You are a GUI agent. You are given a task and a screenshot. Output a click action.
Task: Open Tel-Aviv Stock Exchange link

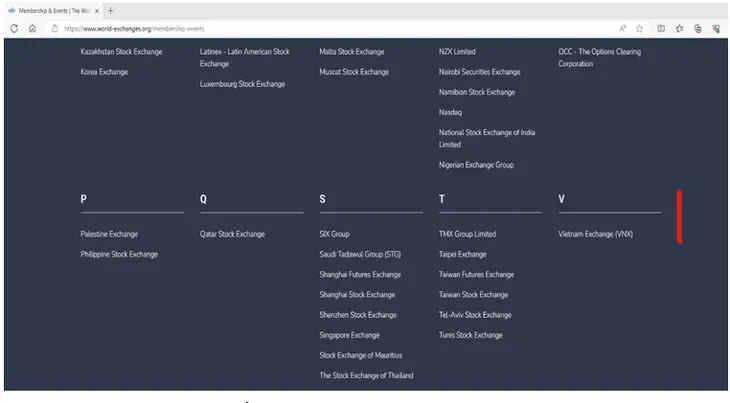tap(475, 315)
